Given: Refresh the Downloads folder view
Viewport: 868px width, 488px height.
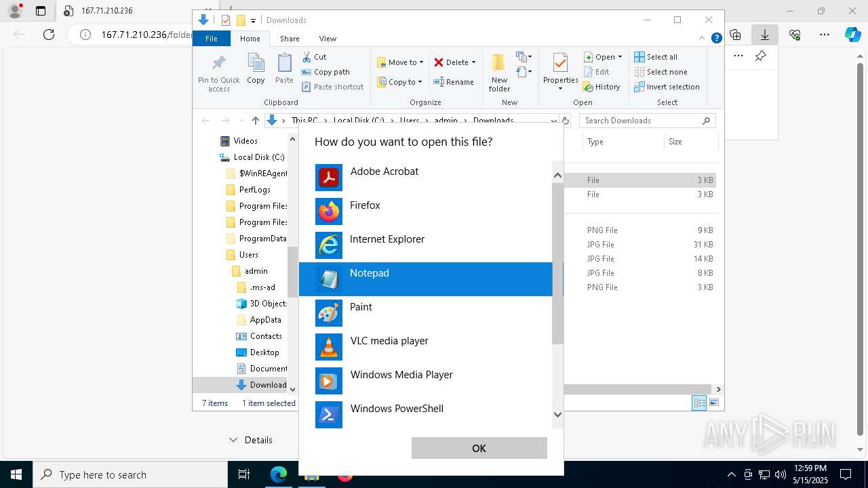Looking at the screenshot, I should [x=565, y=121].
